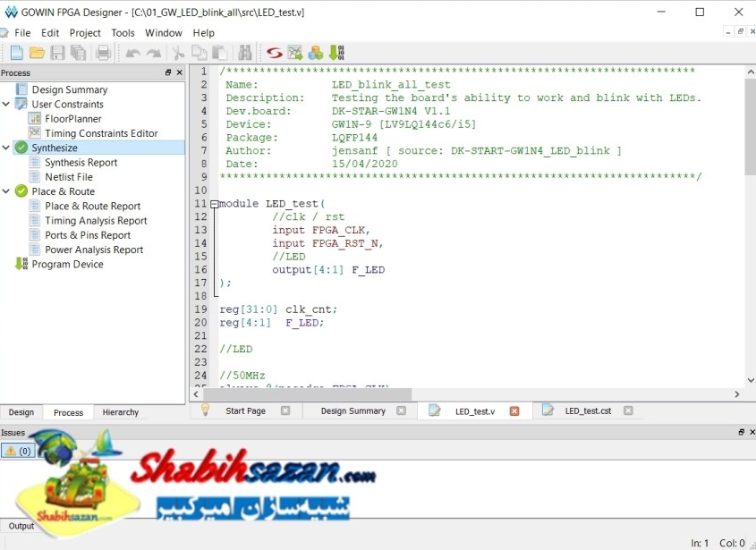The image size is (756, 550).
Task: Click the Program Device icon in Process tree
Action: 21,264
